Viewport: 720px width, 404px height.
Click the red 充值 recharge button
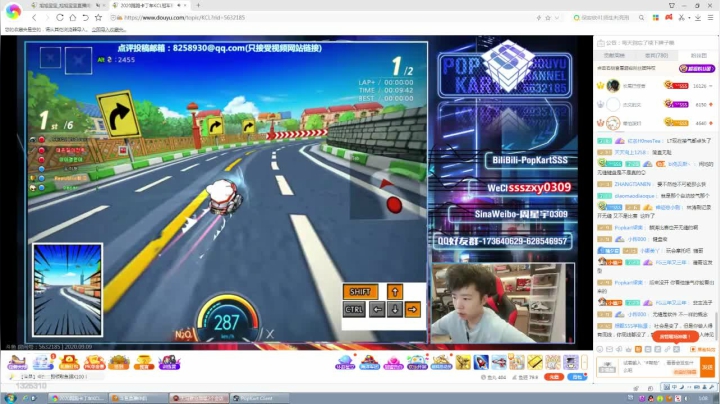coord(554,377)
